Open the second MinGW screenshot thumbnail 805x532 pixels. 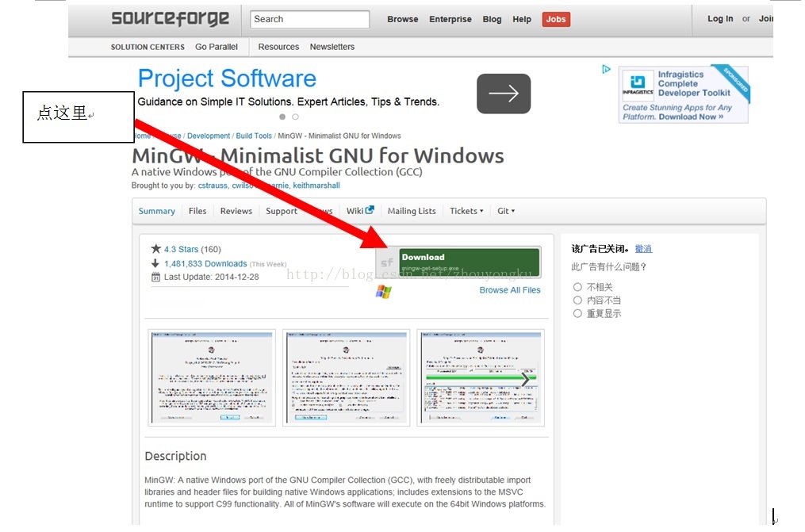click(x=346, y=377)
